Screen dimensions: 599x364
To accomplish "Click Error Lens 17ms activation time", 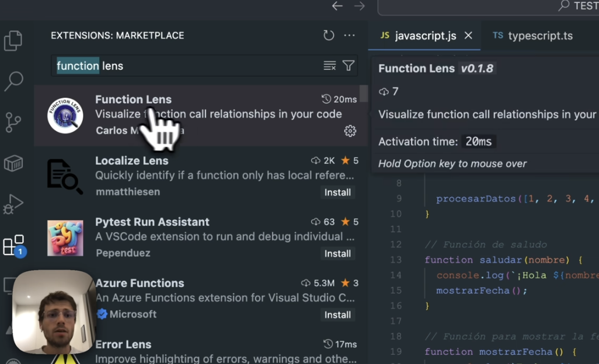I will point(340,344).
